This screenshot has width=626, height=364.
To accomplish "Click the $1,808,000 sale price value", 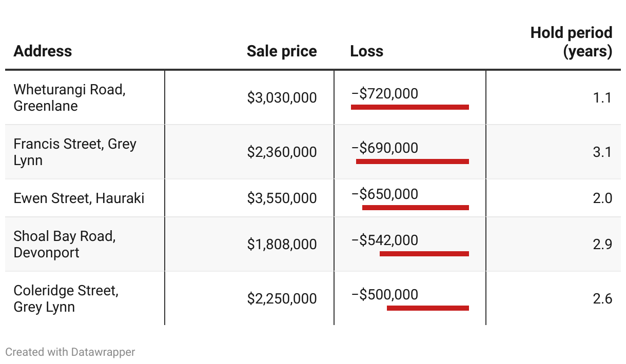I will (x=282, y=244).
